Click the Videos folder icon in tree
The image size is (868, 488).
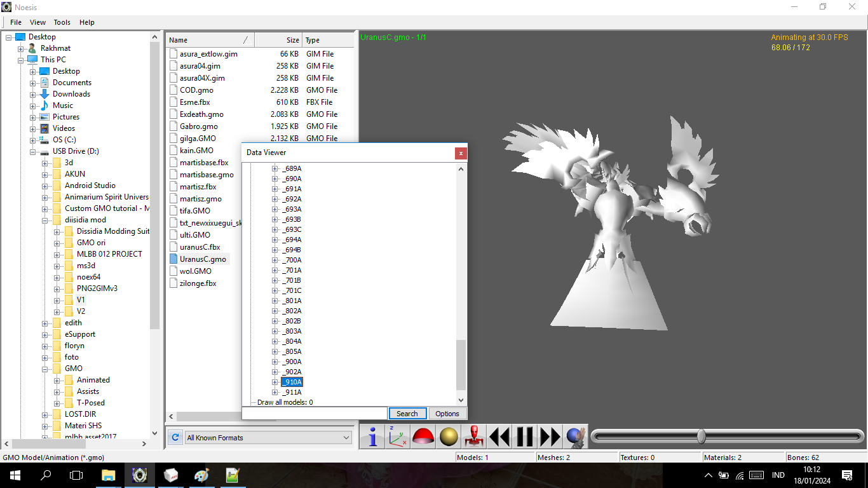[x=44, y=128]
